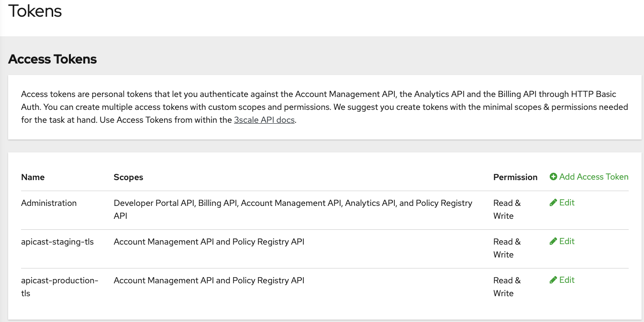Viewport: 644px width, 322px height.
Task: Click the Access Tokens section heading
Action: 53,59
